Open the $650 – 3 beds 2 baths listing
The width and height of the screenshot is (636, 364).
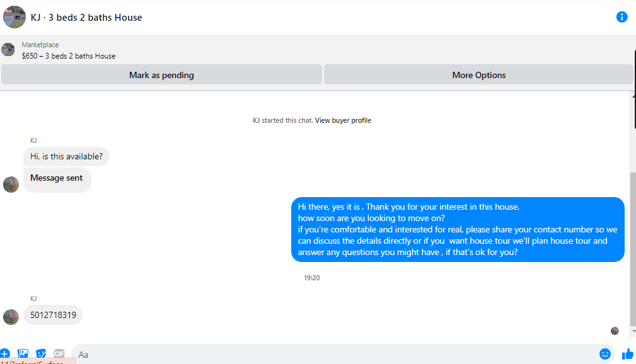coord(69,56)
